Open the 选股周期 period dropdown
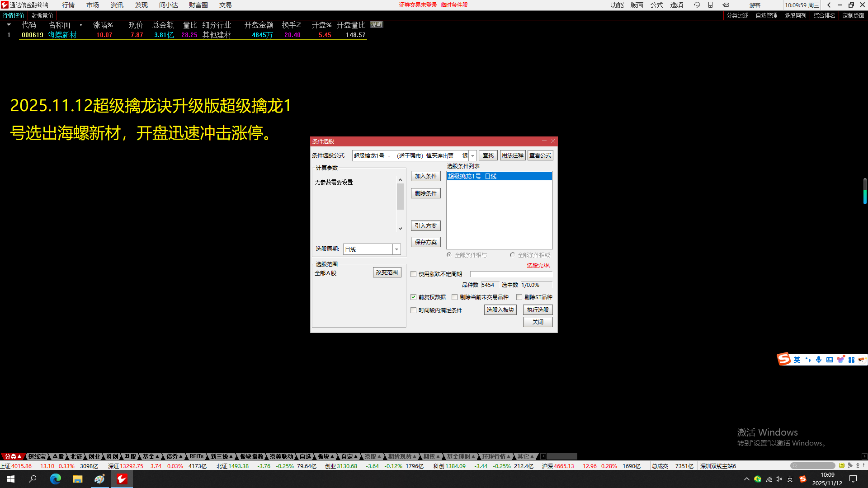 pos(396,249)
